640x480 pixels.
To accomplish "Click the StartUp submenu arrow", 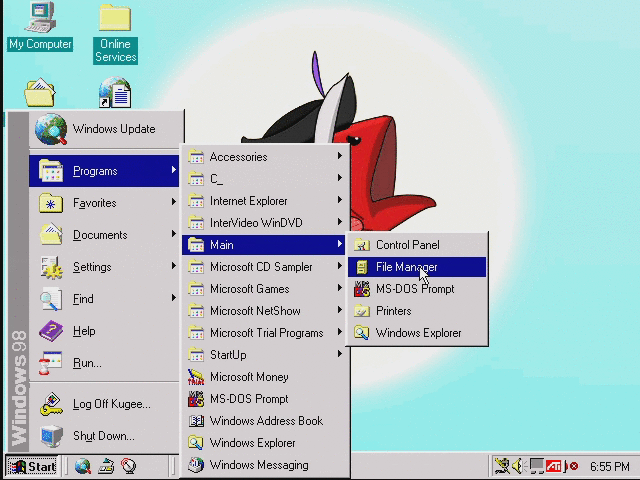I will pos(340,354).
